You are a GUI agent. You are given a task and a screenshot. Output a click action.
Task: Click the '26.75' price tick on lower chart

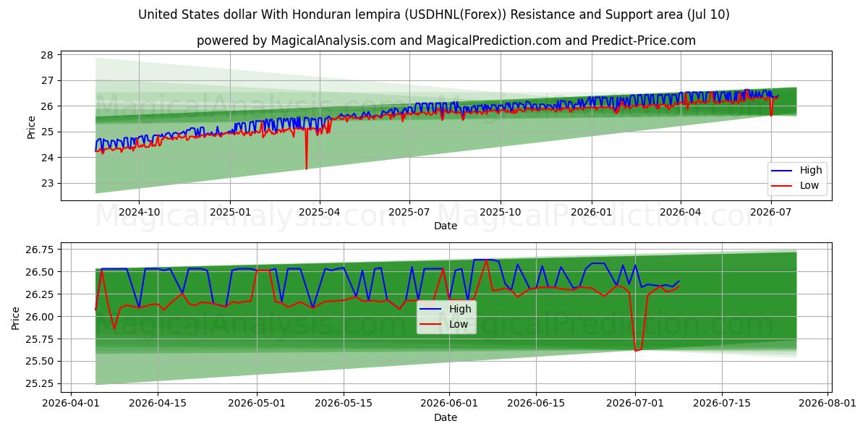click(x=41, y=250)
